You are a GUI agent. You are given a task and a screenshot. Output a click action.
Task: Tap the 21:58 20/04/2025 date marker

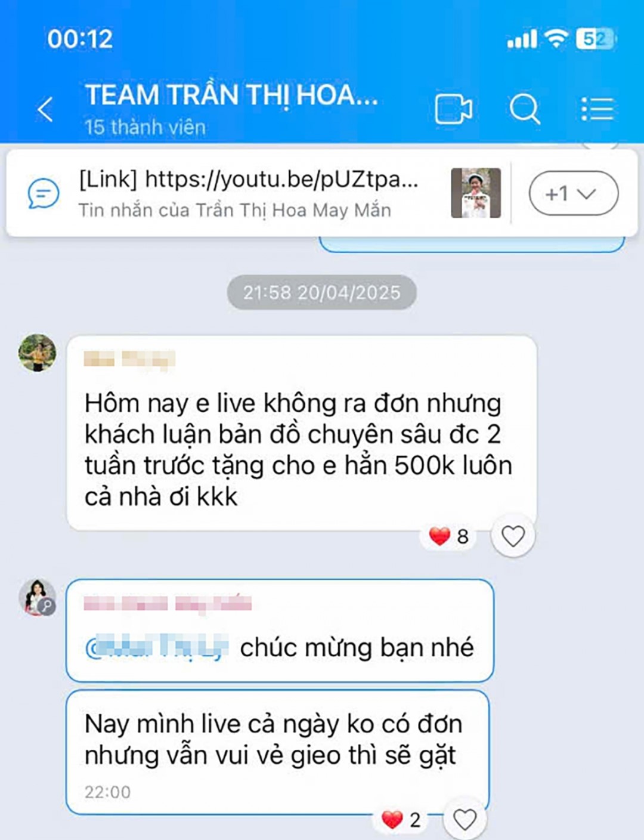(321, 292)
